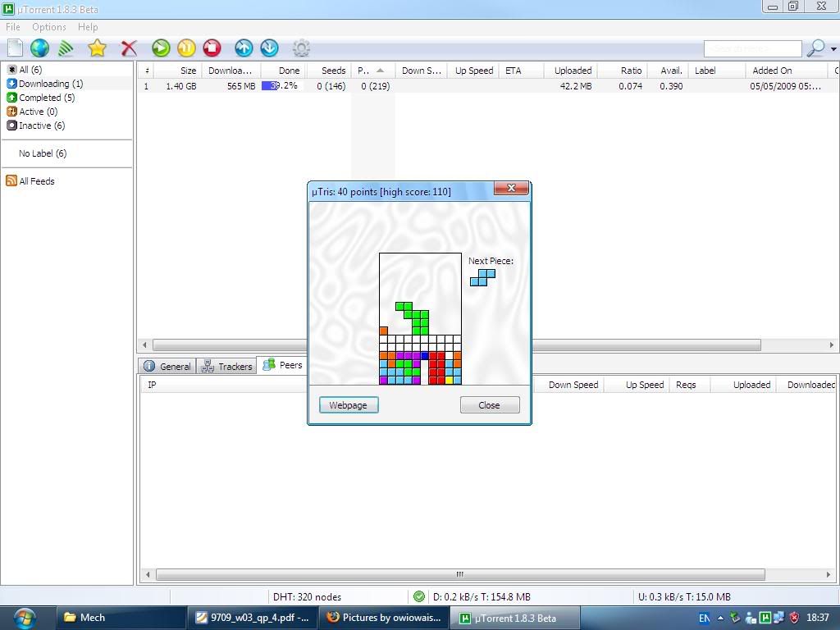This screenshot has width=840, height=630.
Task: Click the toolbar search input field
Action: point(753,48)
